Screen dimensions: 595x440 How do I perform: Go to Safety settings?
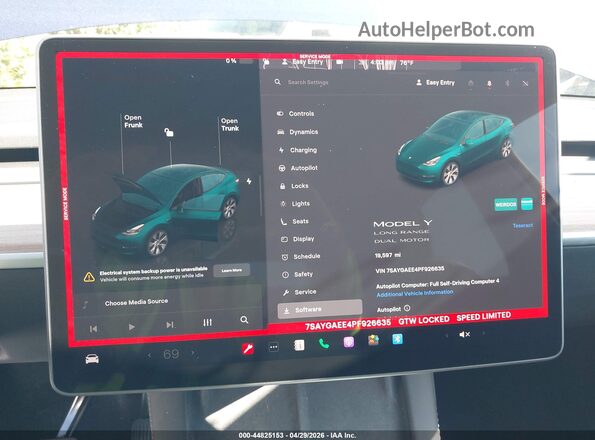298,274
